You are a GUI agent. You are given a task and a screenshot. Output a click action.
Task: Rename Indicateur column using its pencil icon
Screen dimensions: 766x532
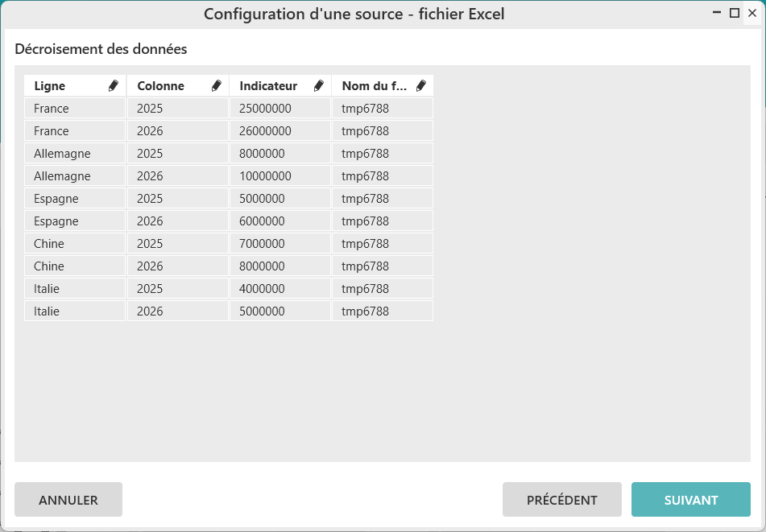319,86
